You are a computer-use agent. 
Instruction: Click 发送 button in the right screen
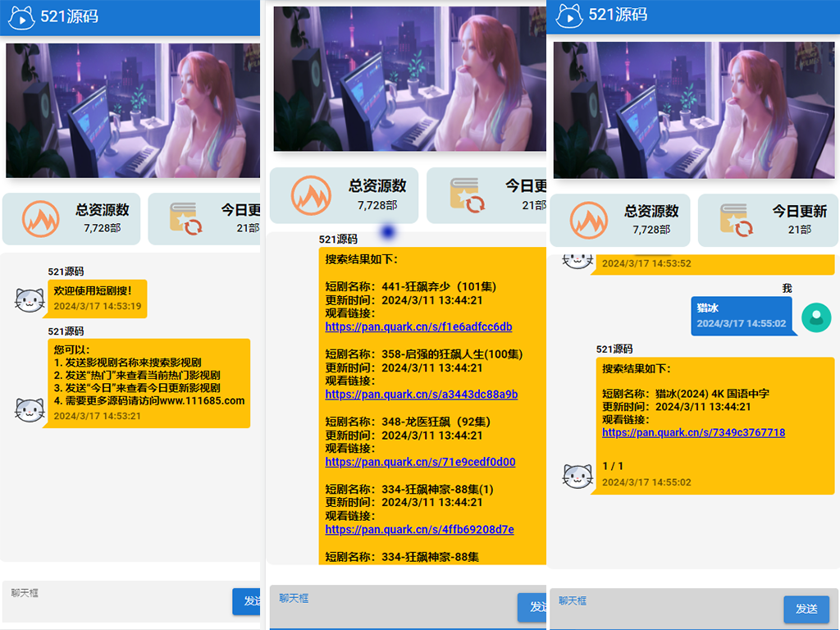(x=806, y=609)
